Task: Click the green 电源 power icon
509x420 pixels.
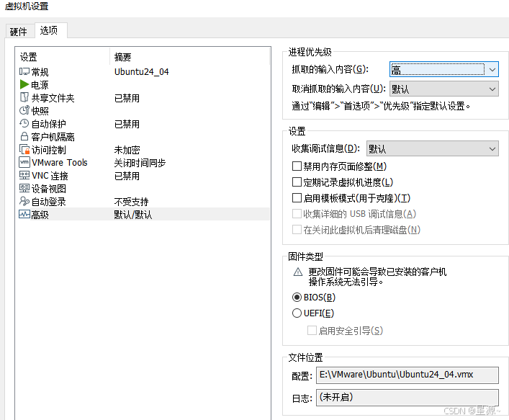Action: coord(24,84)
